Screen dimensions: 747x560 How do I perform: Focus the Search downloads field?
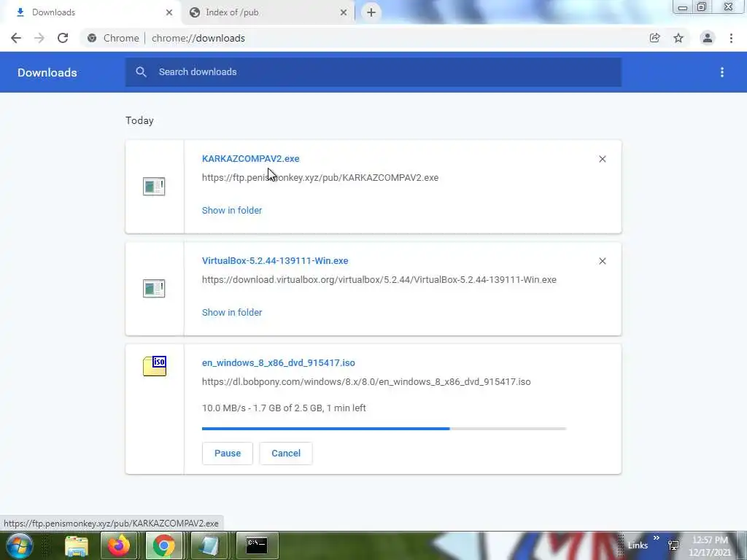tap(373, 72)
